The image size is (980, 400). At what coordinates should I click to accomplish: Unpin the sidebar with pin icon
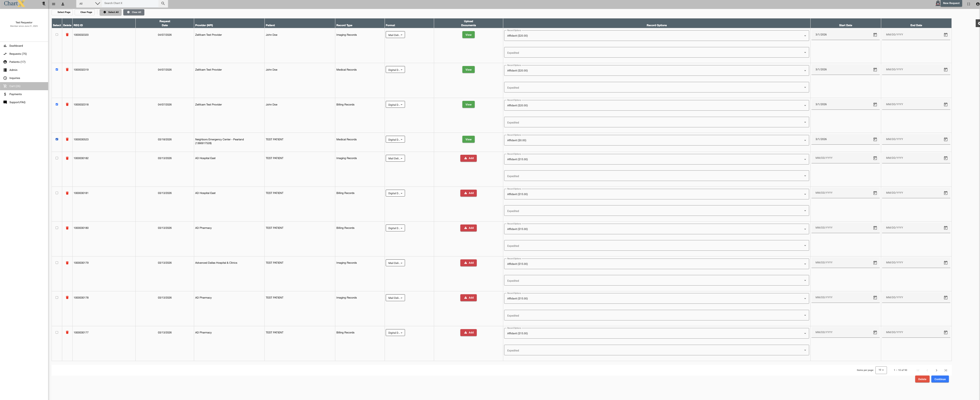coord(43,4)
